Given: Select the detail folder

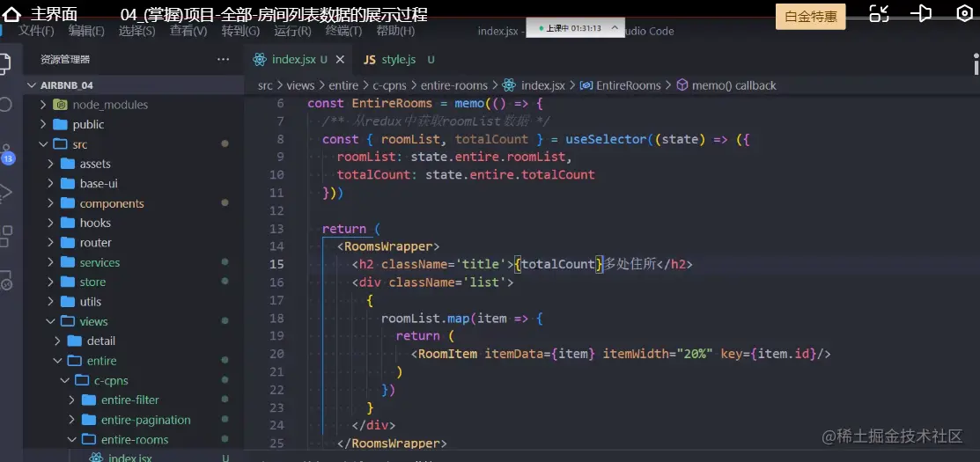Looking at the screenshot, I should [101, 341].
